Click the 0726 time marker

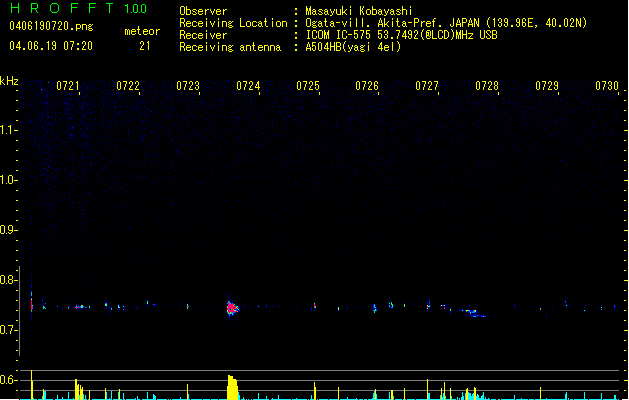pyautogui.click(x=367, y=86)
